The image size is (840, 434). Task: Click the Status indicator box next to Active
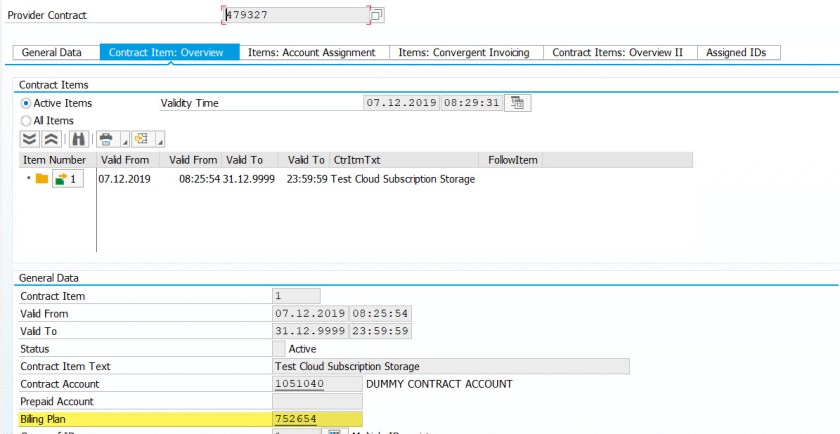[278, 348]
